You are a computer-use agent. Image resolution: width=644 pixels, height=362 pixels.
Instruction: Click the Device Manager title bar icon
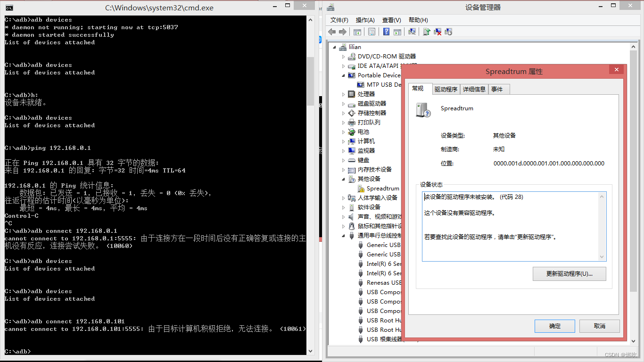click(330, 8)
